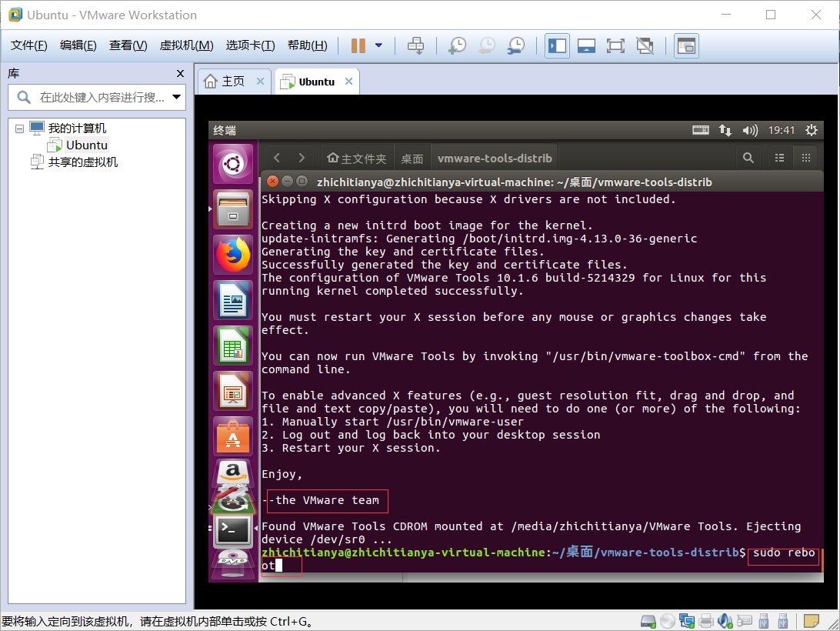
Task: Open search in the file manager
Action: 748,158
